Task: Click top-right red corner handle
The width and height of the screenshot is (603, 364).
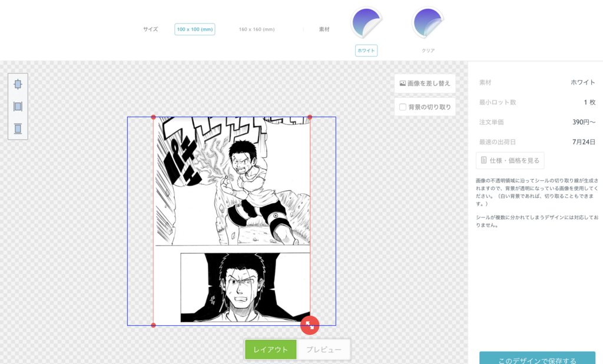Action: click(x=310, y=117)
